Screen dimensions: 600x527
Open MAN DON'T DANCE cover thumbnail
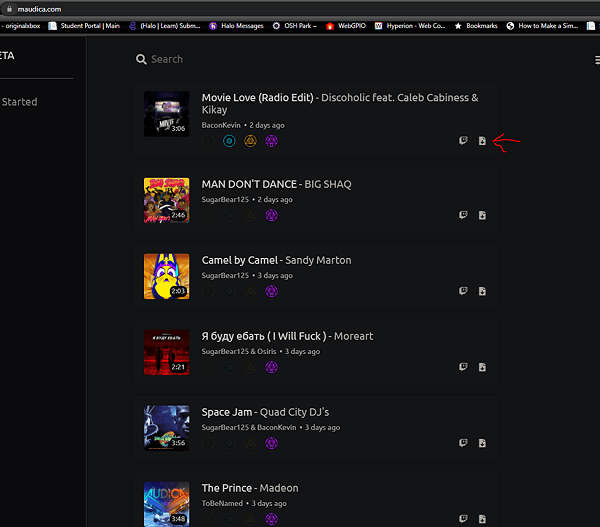[x=166, y=200]
